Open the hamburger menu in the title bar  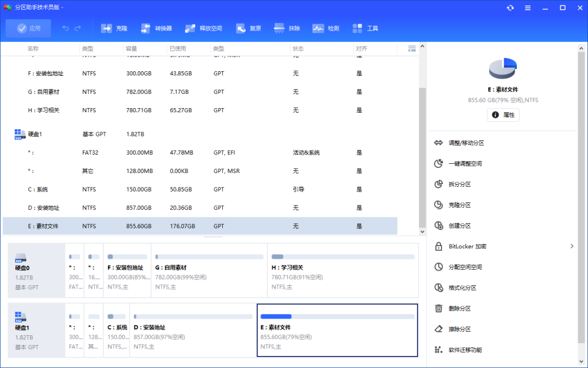(527, 8)
